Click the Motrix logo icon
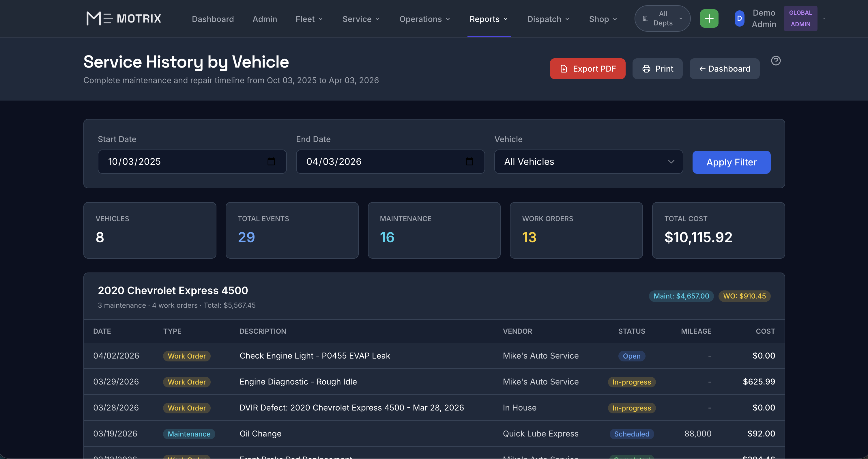Image resolution: width=868 pixels, height=459 pixels. click(99, 18)
